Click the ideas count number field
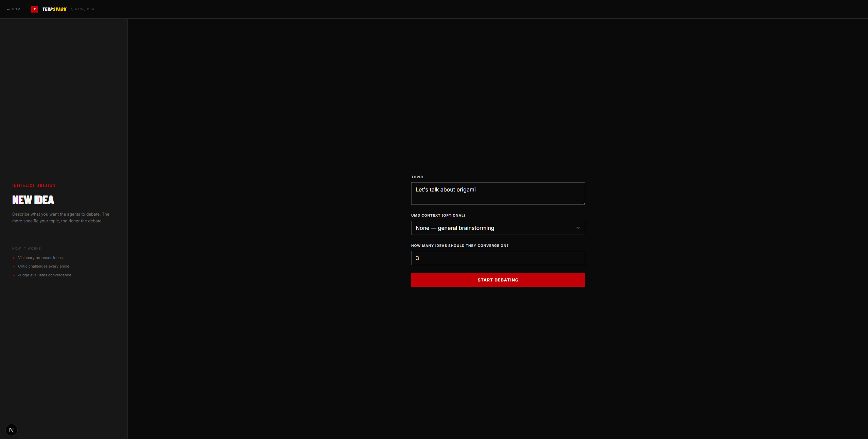 pos(498,258)
